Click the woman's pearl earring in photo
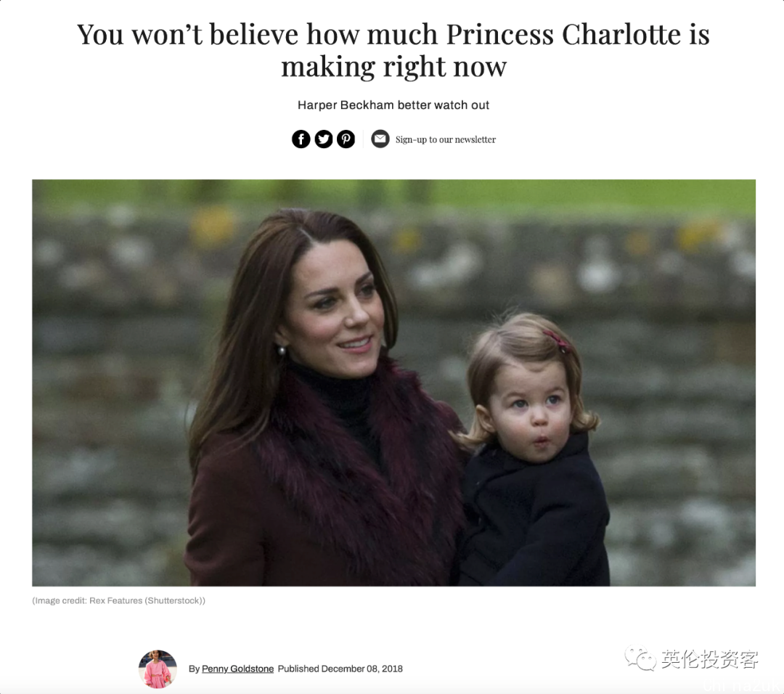The image size is (784, 694). click(282, 351)
